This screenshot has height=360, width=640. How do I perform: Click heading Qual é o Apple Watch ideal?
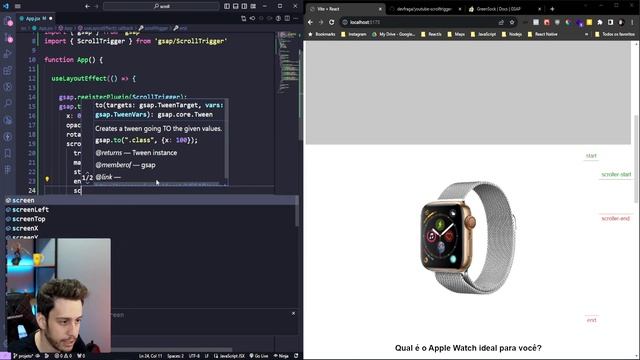[468, 348]
